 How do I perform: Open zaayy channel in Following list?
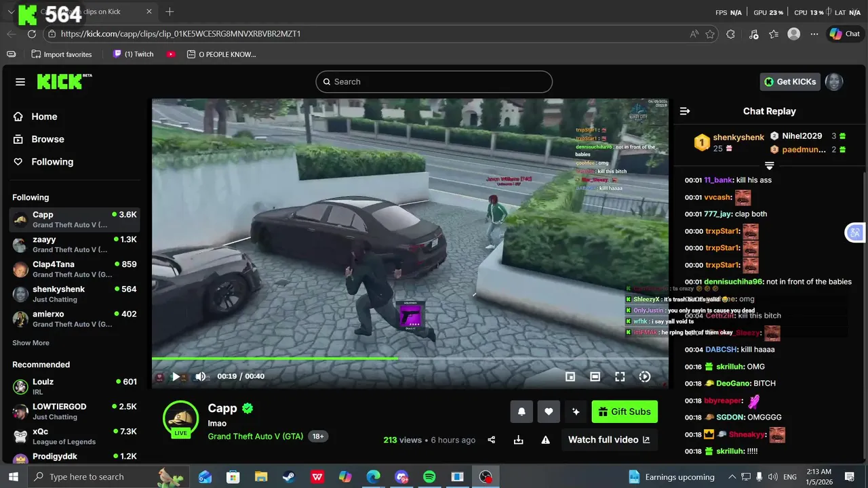click(x=75, y=245)
